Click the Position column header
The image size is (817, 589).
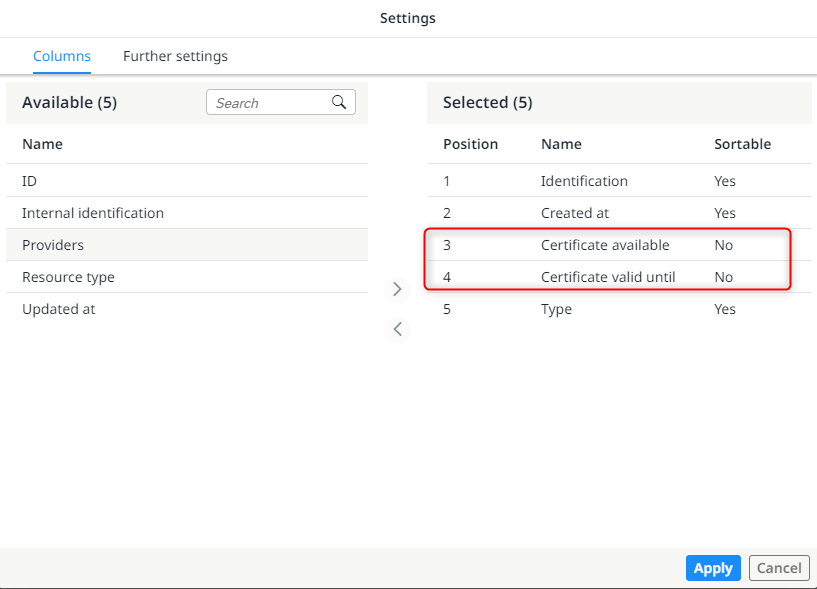click(x=470, y=144)
